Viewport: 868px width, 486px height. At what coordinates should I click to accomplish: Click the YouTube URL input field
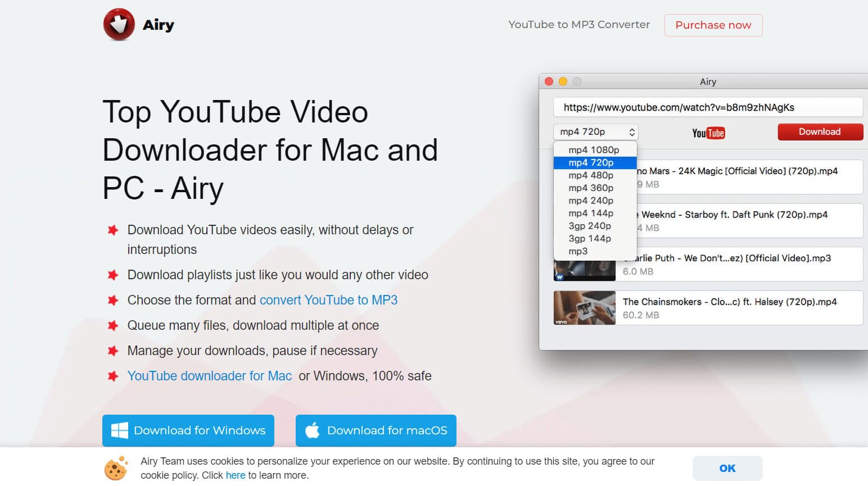(x=708, y=107)
